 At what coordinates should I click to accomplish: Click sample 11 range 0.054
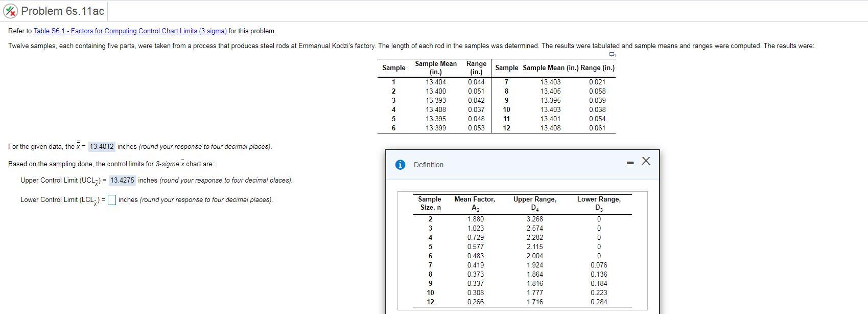[x=597, y=119]
